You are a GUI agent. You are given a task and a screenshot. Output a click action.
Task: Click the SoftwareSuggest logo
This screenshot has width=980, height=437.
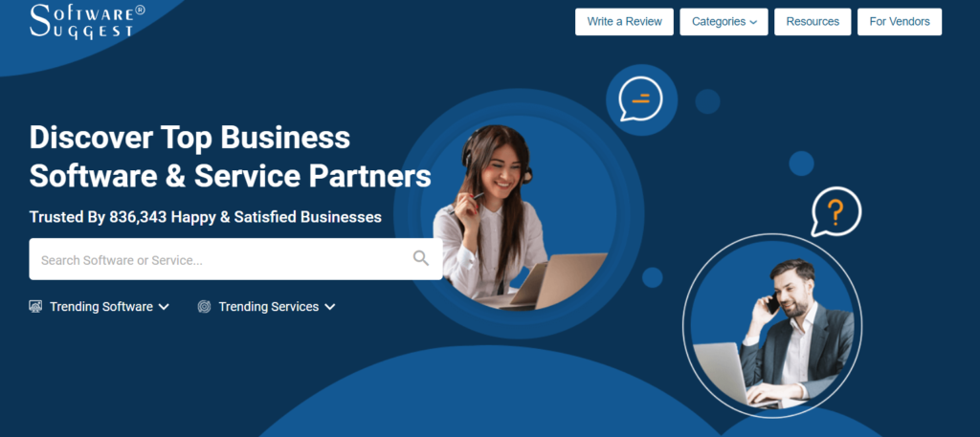[x=87, y=21]
